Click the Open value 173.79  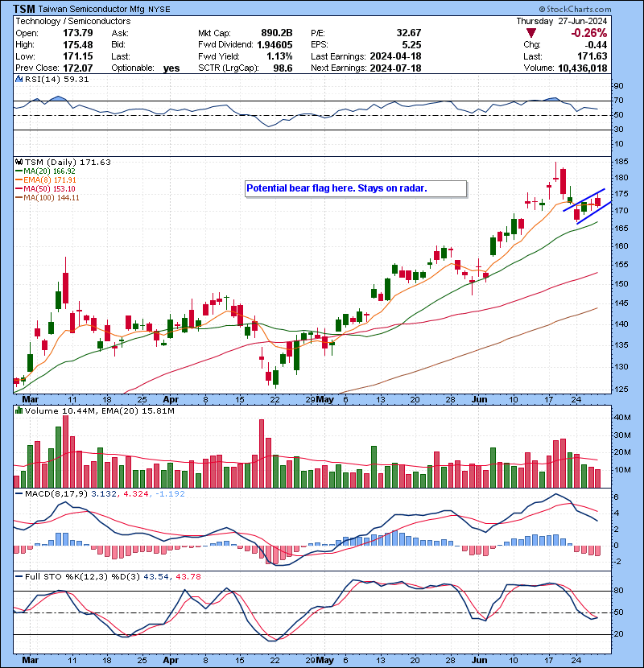click(x=78, y=33)
